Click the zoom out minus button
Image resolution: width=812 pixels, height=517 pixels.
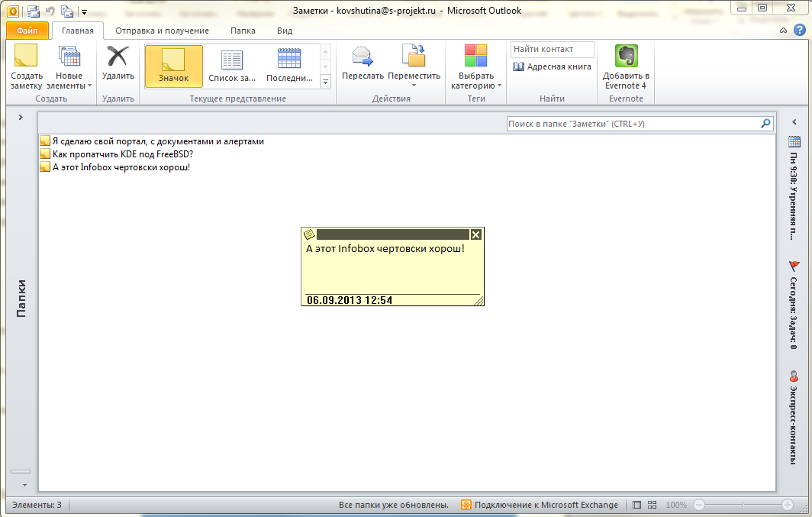click(699, 505)
